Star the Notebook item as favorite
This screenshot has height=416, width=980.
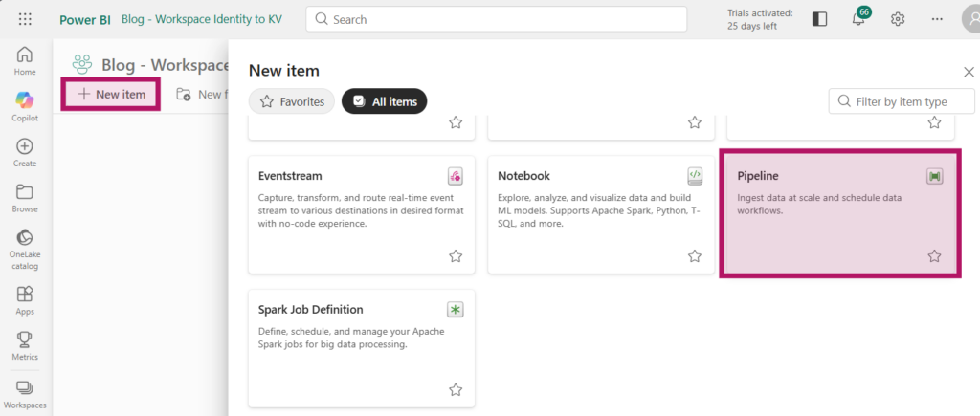695,256
